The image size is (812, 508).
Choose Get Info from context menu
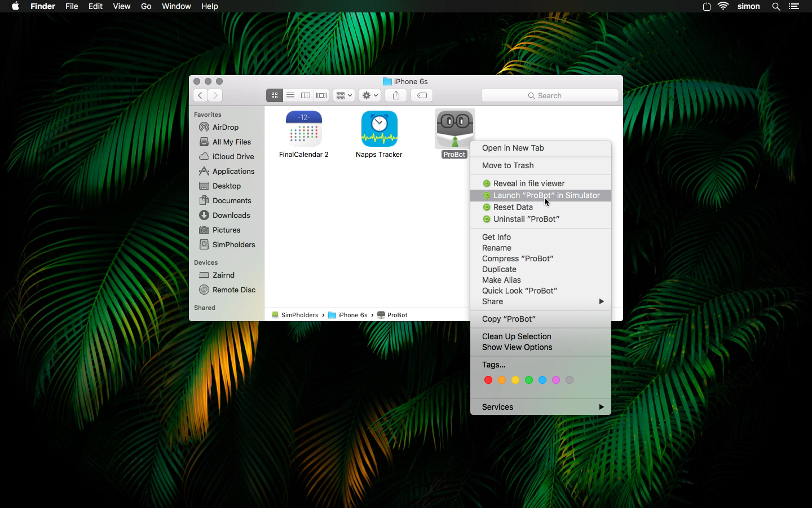(x=541, y=237)
